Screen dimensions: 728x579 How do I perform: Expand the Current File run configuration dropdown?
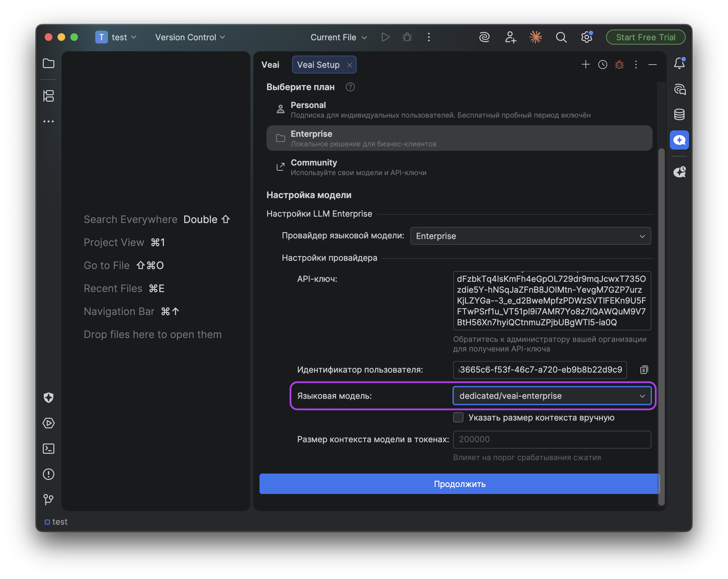[339, 37]
